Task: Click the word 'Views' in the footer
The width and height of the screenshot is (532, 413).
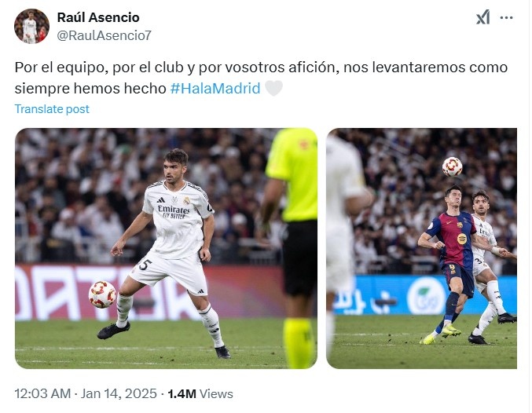Action: click(x=216, y=393)
